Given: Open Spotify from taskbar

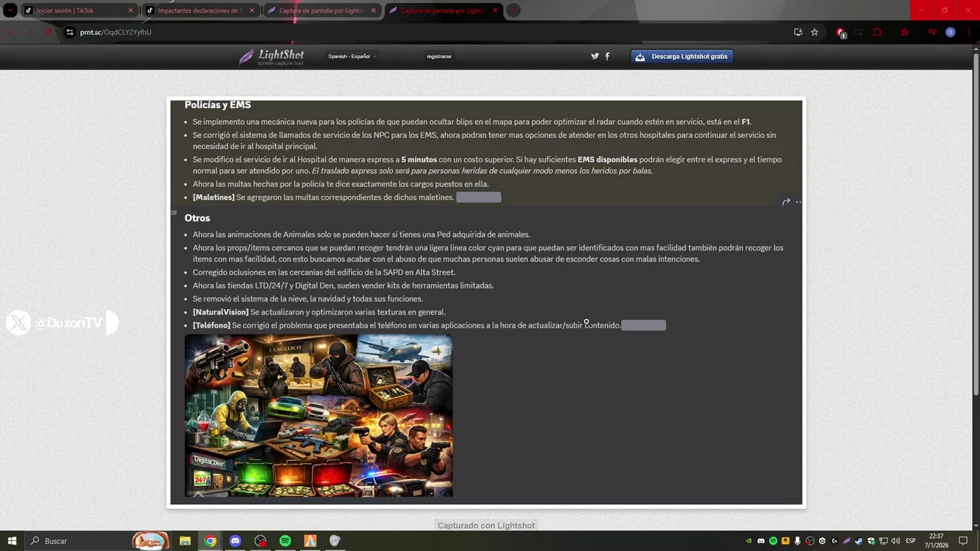Looking at the screenshot, I should tap(285, 541).
